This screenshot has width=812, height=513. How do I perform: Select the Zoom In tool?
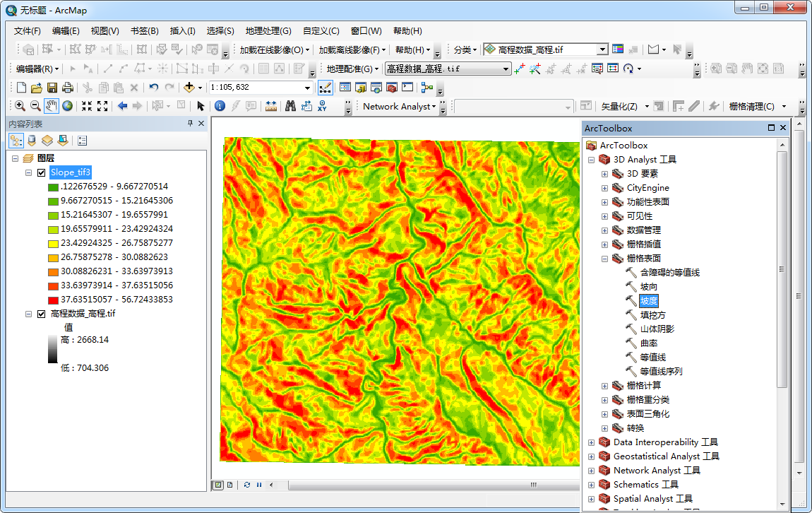(x=20, y=106)
